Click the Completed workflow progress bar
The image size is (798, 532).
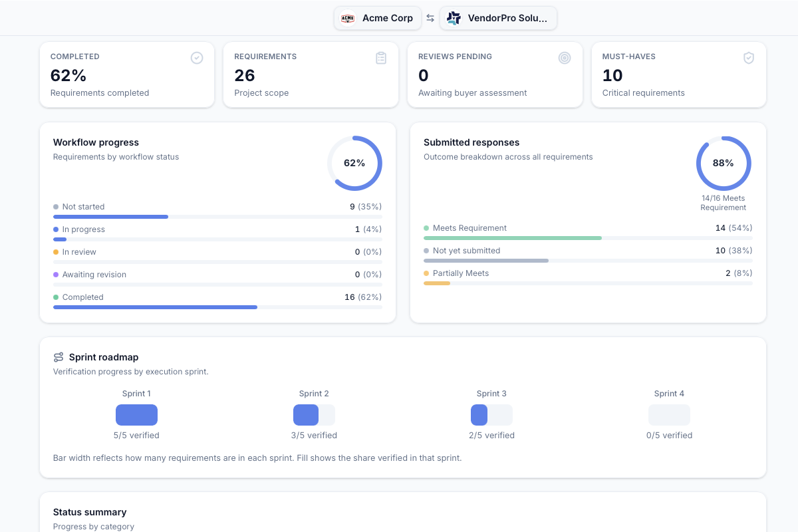(217, 307)
